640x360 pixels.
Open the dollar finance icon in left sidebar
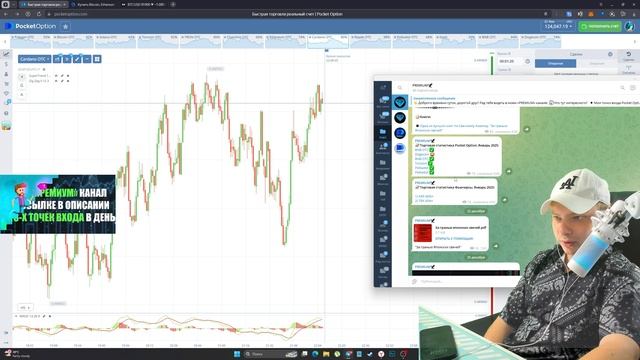[x=6, y=64]
